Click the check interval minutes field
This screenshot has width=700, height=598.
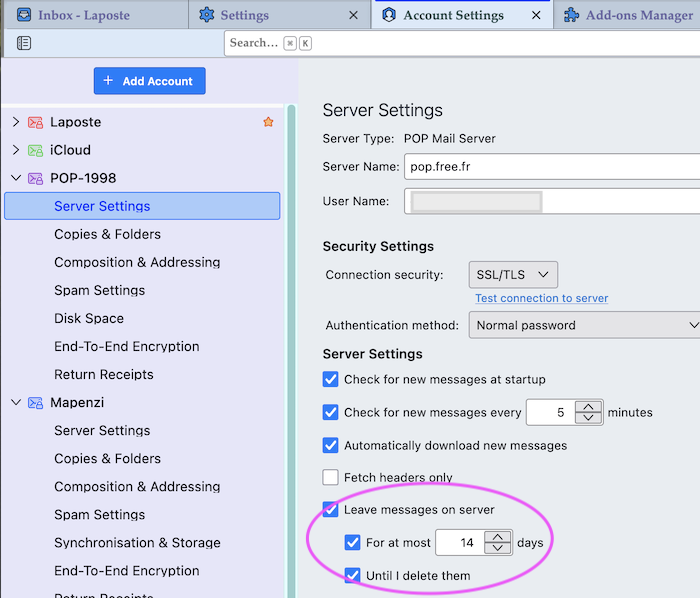pyautogui.click(x=551, y=412)
